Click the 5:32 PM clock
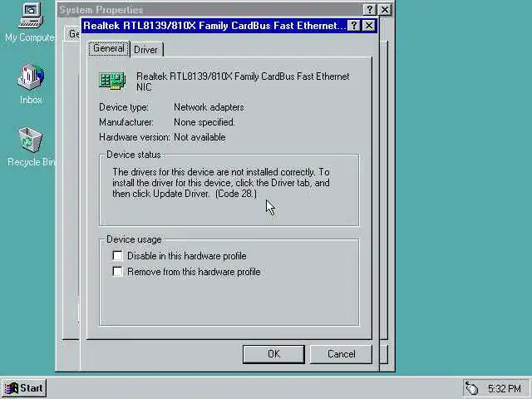This screenshot has height=399, width=532. pyautogui.click(x=505, y=388)
